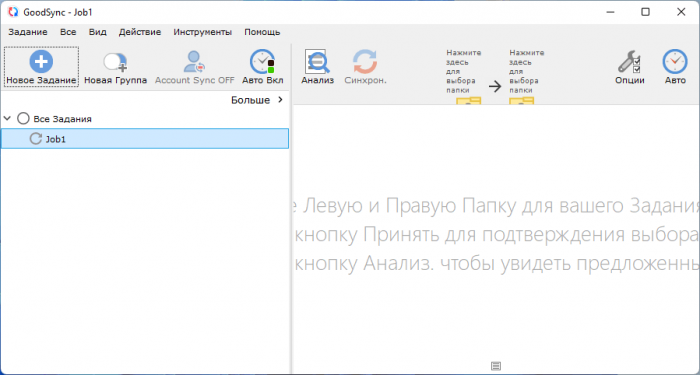Add a new group via Новая Группа

click(x=116, y=67)
